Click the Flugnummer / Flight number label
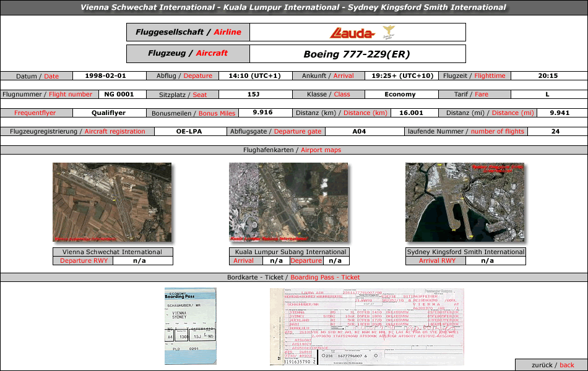The height and width of the screenshot is (371, 588). tap(50, 95)
